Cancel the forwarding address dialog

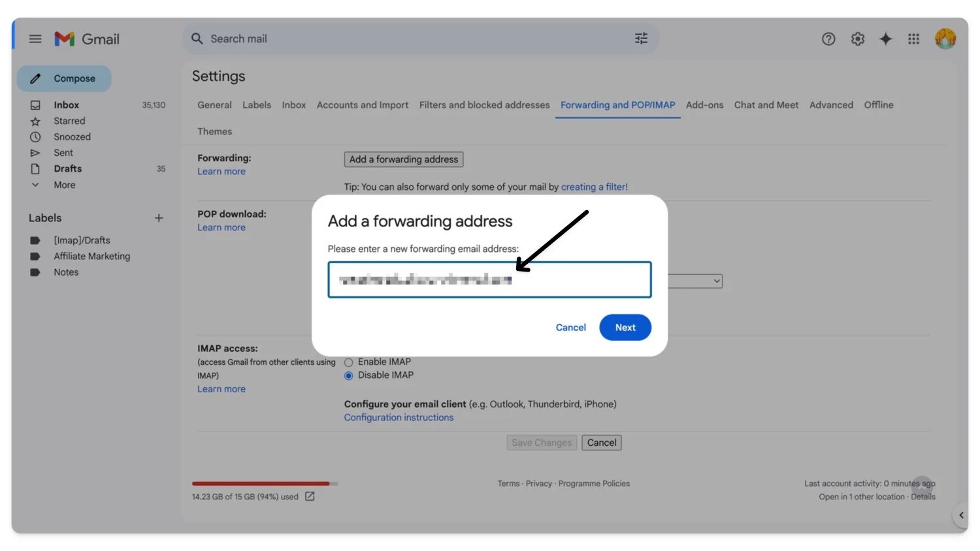point(570,328)
